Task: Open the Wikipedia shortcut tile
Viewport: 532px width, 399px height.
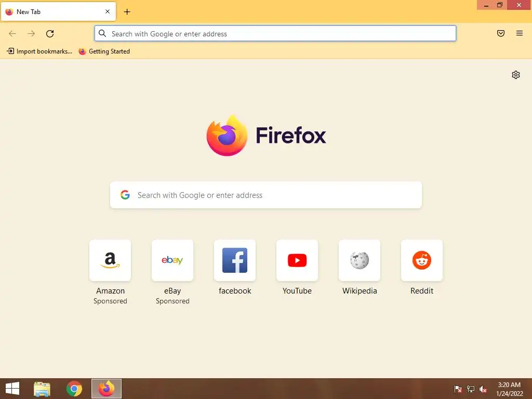Action: point(360,260)
